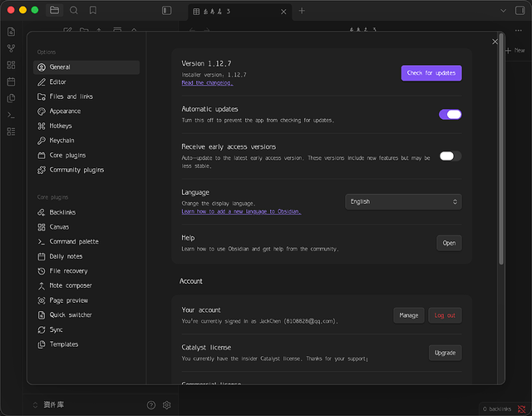The width and height of the screenshot is (532, 416).
Task: Click the Log out button
Action: point(445,315)
